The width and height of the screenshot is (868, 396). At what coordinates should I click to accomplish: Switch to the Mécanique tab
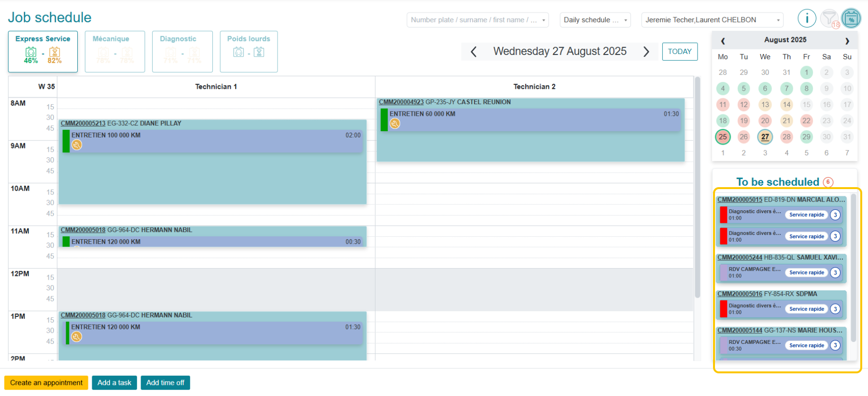(x=115, y=52)
